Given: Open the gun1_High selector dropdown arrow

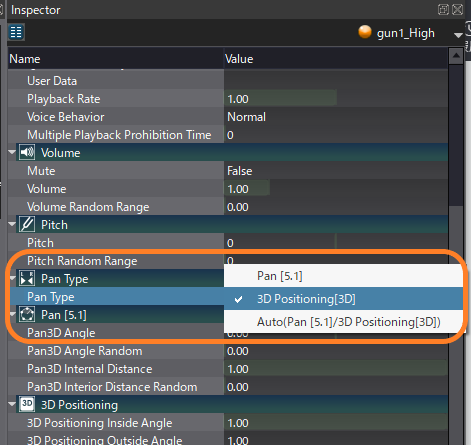Looking at the screenshot, I should pos(458,35).
